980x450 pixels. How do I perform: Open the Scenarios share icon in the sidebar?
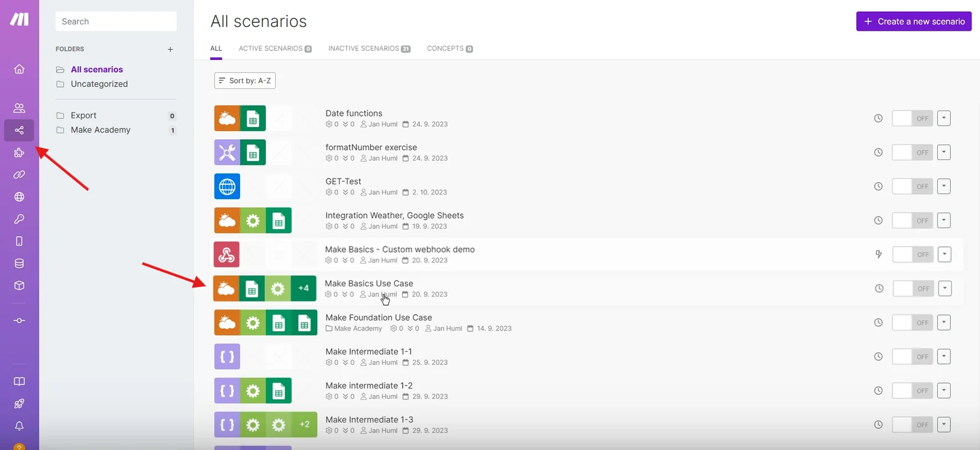click(20, 130)
